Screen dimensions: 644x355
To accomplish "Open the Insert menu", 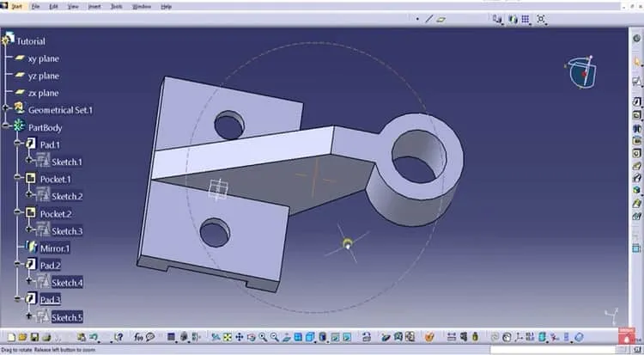I will 94,7.
